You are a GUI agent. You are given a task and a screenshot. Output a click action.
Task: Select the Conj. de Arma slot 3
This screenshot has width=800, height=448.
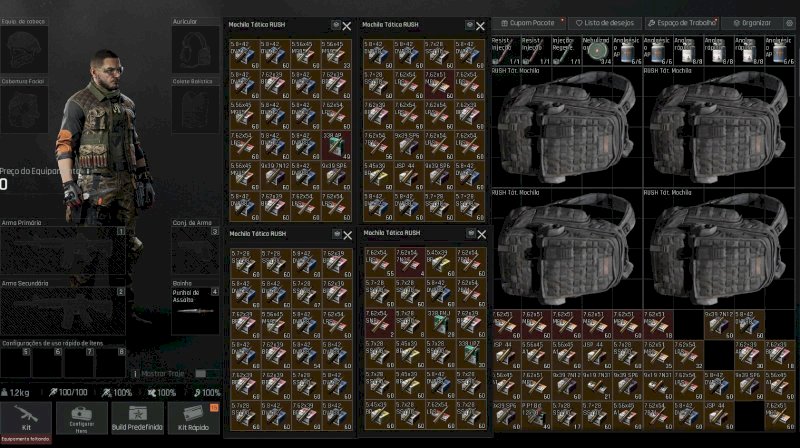click(195, 251)
